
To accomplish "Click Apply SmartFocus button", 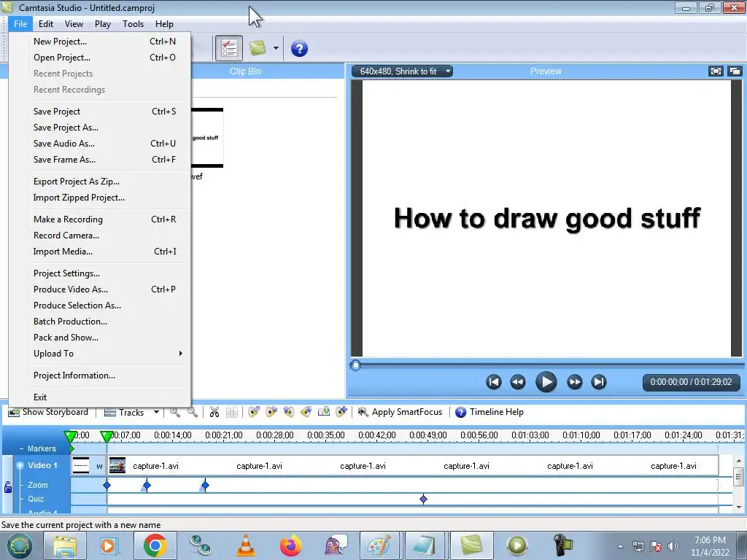I will (400, 413).
